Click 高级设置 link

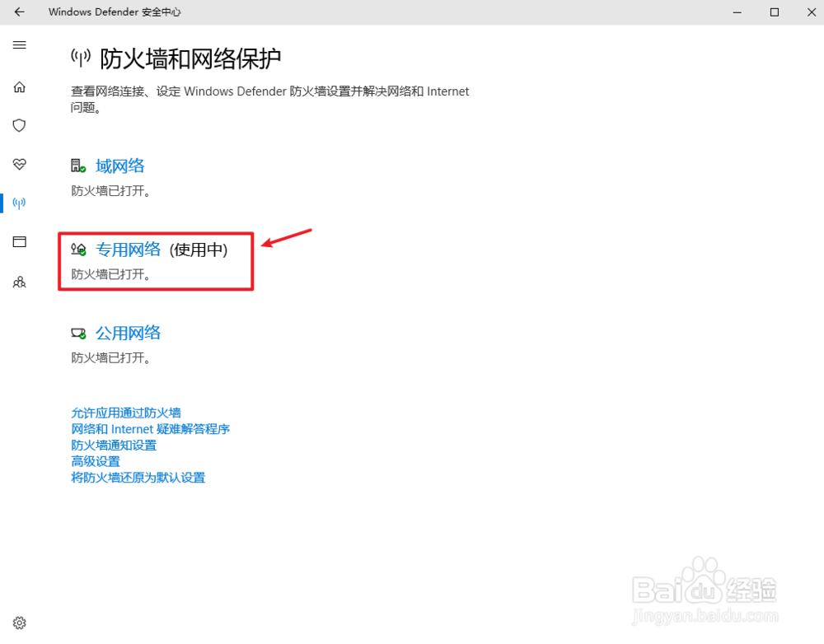96,462
